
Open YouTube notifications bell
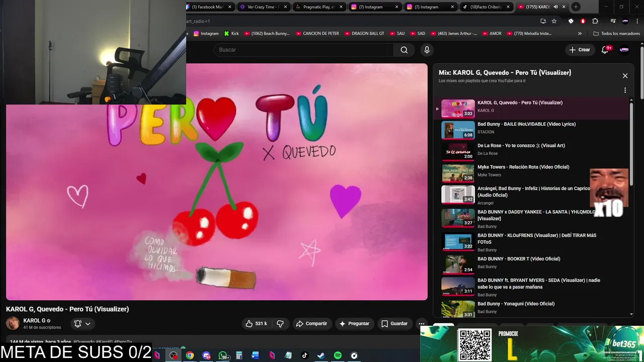(x=605, y=50)
